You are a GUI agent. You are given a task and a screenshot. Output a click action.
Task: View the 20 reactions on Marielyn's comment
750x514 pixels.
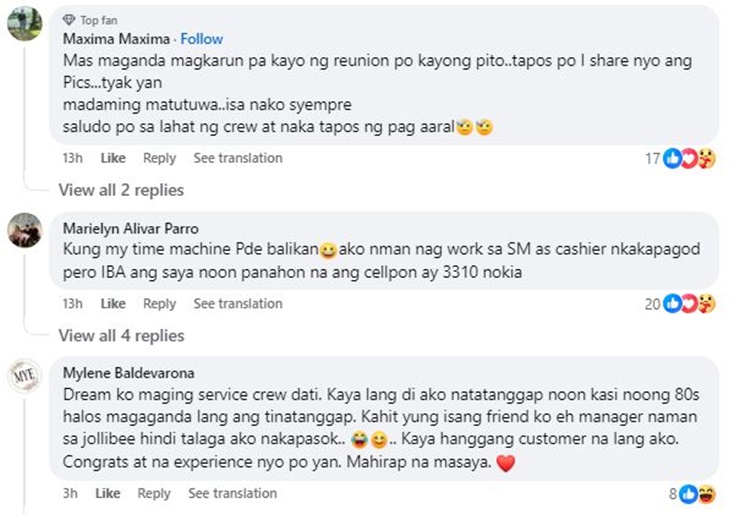[x=680, y=304]
